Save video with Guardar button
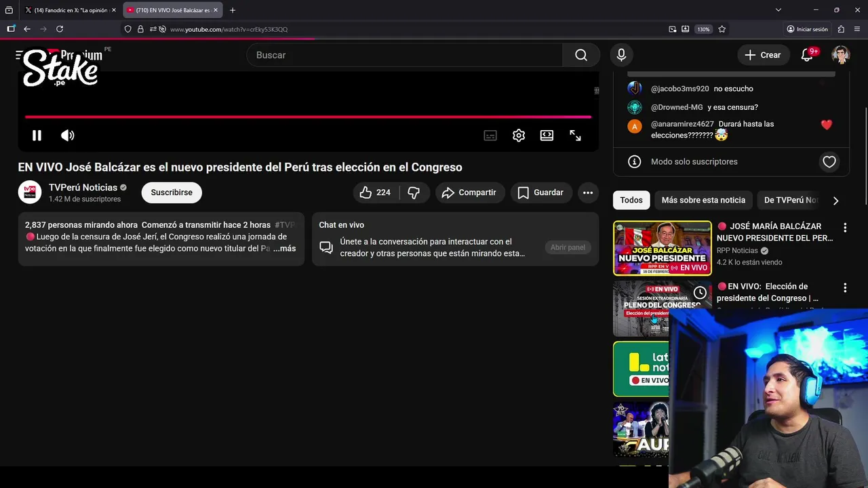Viewport: 868px width, 488px height. [540, 192]
